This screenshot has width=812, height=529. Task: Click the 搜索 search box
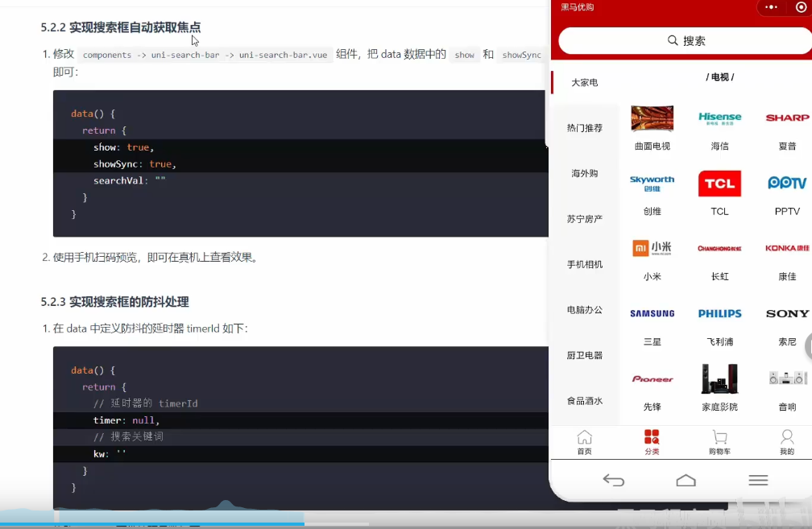(686, 41)
